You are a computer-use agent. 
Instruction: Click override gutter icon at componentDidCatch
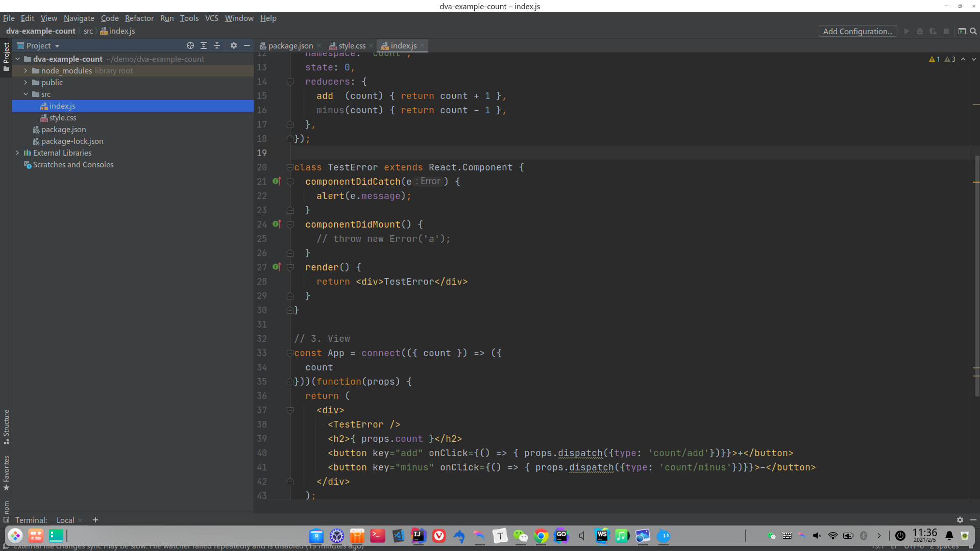tap(276, 181)
